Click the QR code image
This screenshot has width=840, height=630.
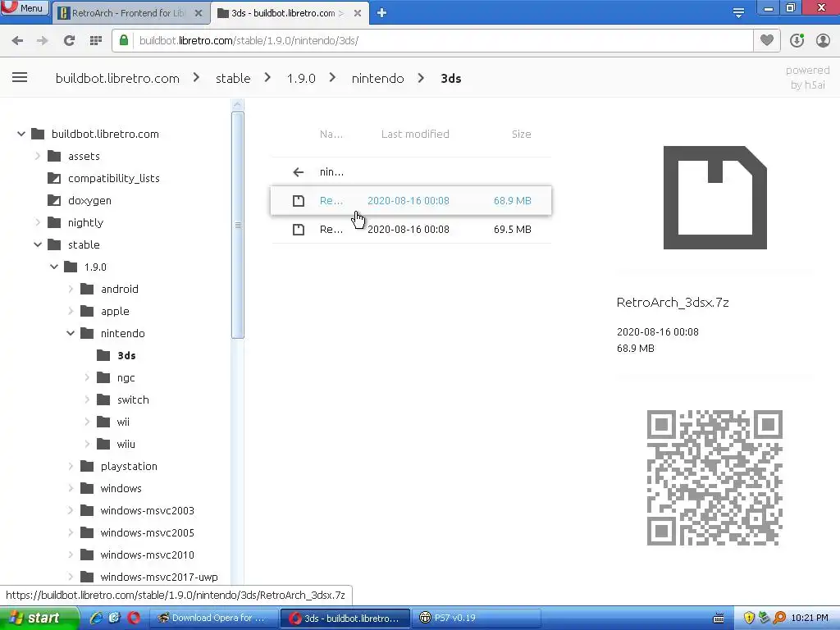[714, 477]
